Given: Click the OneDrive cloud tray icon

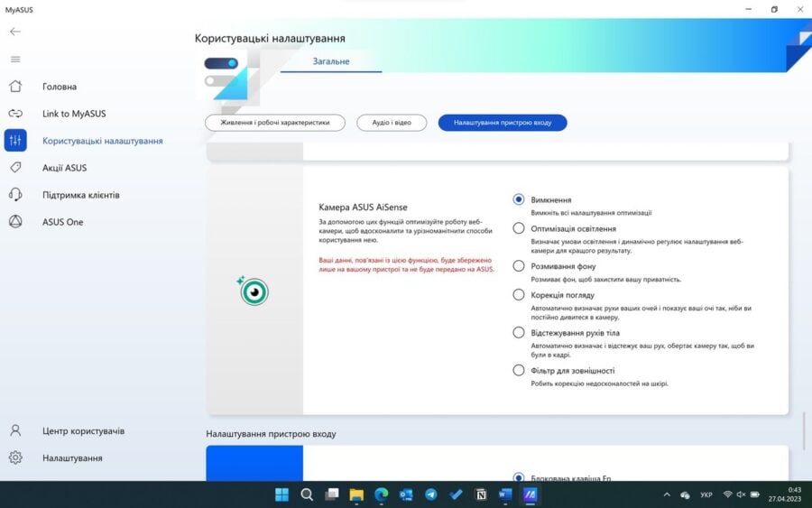Looking at the screenshot, I should [x=685, y=495].
